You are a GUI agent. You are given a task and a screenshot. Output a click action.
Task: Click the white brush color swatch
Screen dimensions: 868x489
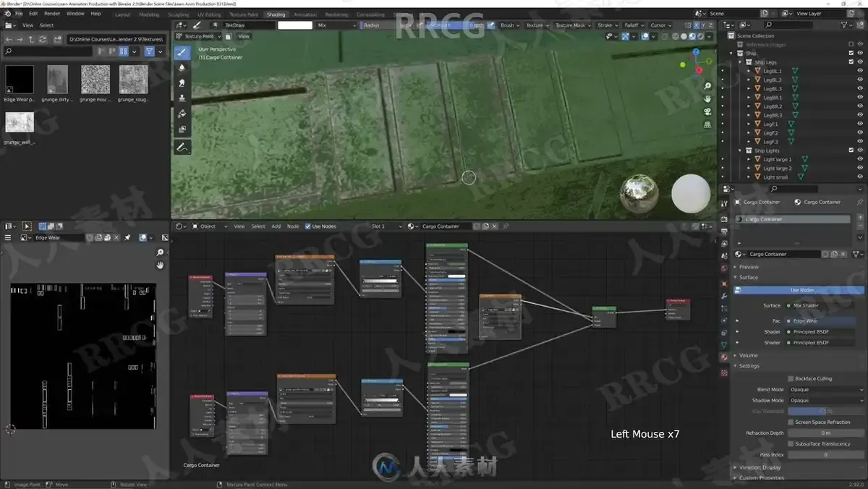[x=295, y=25]
